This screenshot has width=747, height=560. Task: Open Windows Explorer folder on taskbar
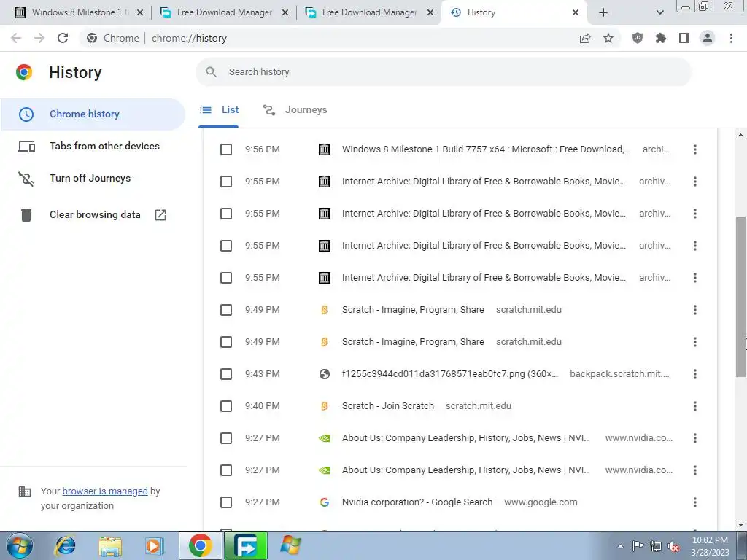coord(110,545)
